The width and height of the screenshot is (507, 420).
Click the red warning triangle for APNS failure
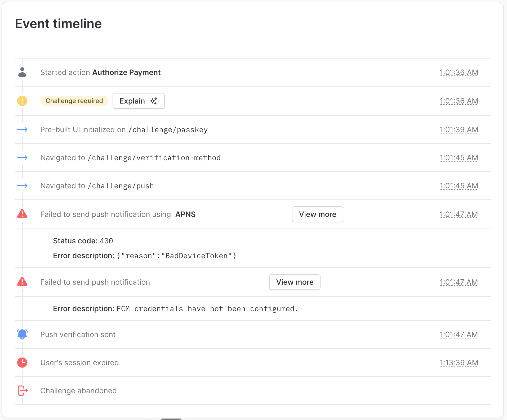22,214
